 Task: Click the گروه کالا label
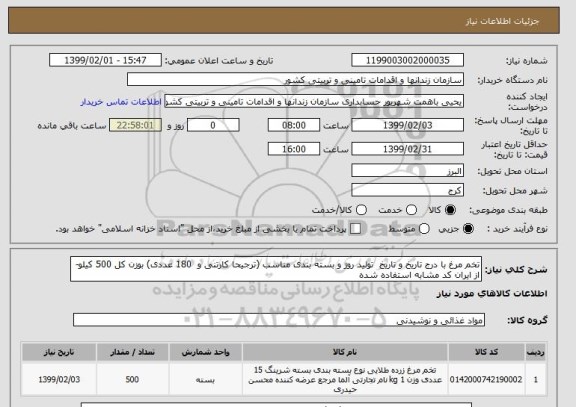click(527, 320)
